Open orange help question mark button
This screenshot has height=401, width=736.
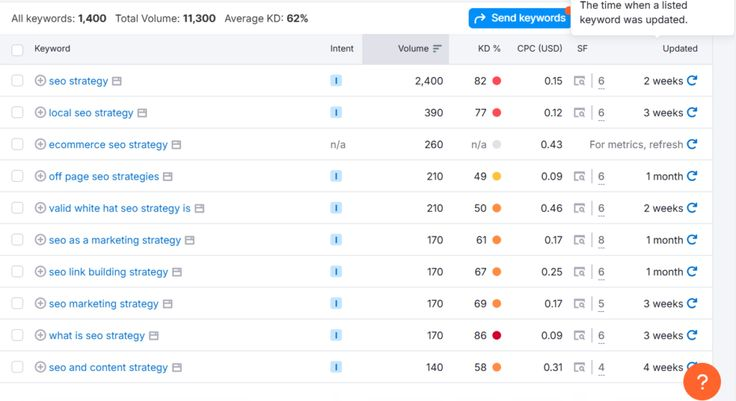tap(702, 381)
